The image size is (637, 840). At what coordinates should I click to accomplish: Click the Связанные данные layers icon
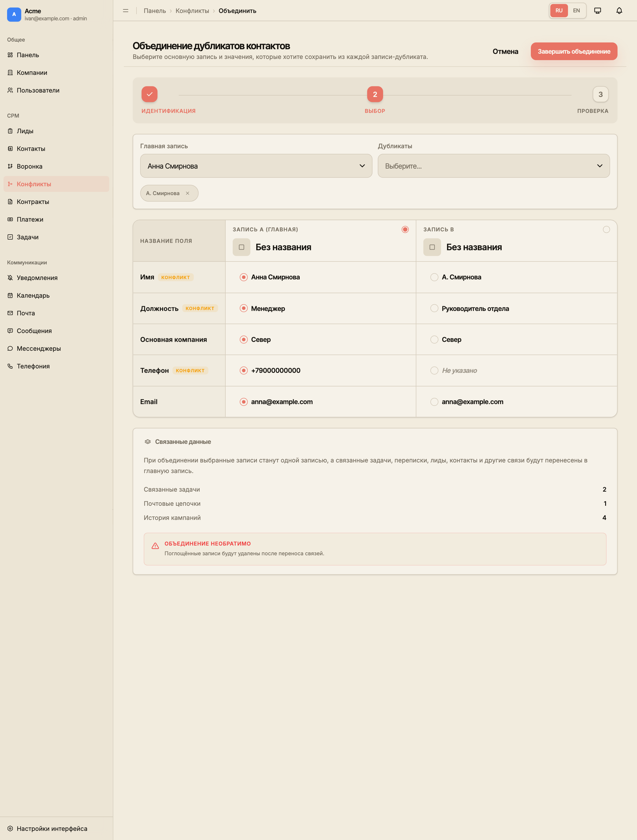[x=148, y=442]
